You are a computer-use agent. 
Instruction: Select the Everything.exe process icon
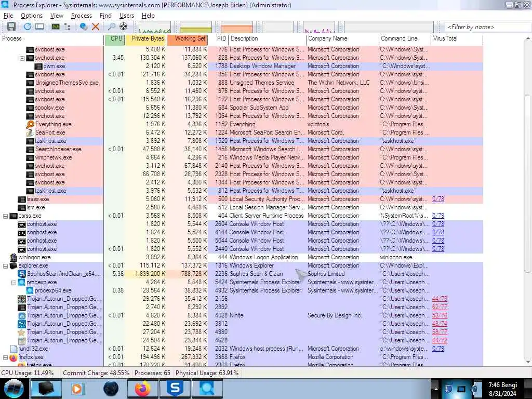[30, 125]
